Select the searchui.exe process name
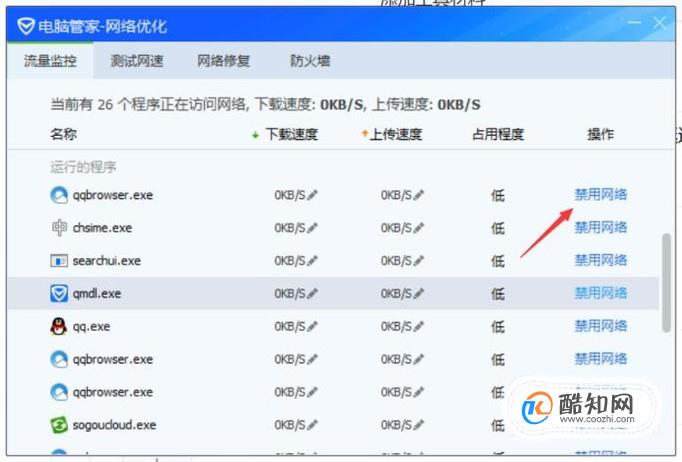The width and height of the screenshot is (682, 462). [107, 261]
